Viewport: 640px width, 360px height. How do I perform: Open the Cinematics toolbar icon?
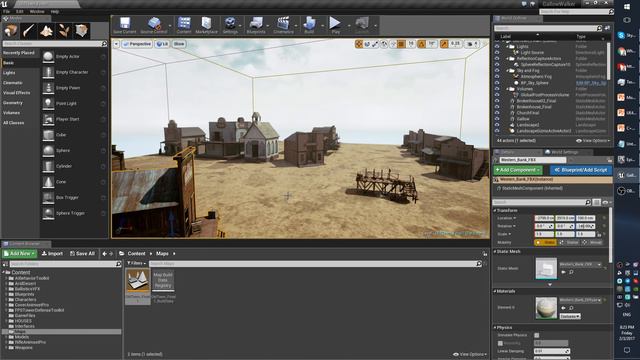[x=283, y=25]
